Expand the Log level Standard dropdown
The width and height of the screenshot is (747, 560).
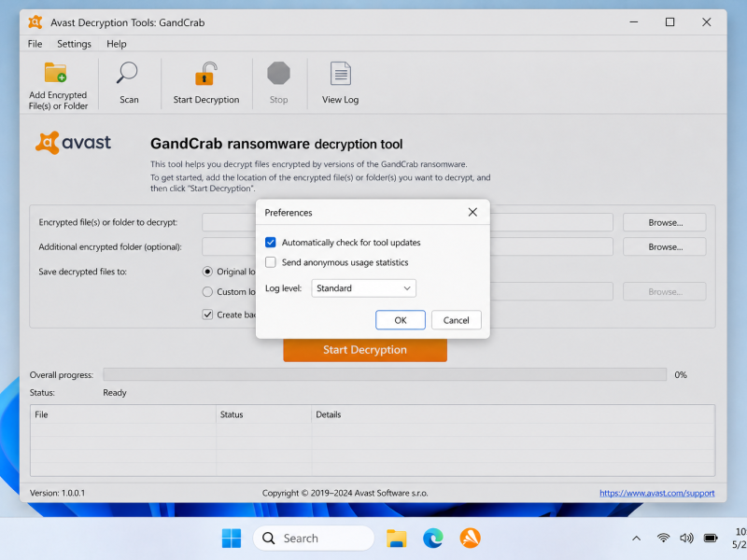pyautogui.click(x=363, y=288)
